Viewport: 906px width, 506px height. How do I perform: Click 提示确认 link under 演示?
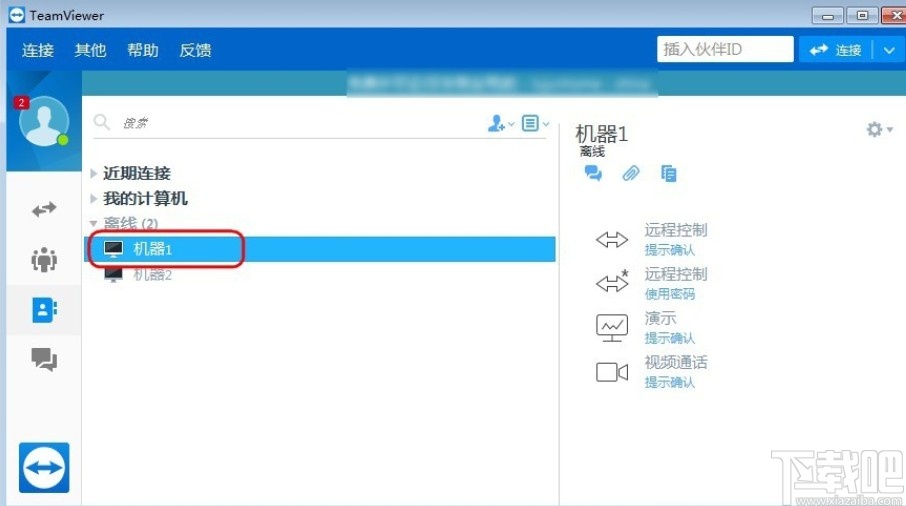[670, 338]
